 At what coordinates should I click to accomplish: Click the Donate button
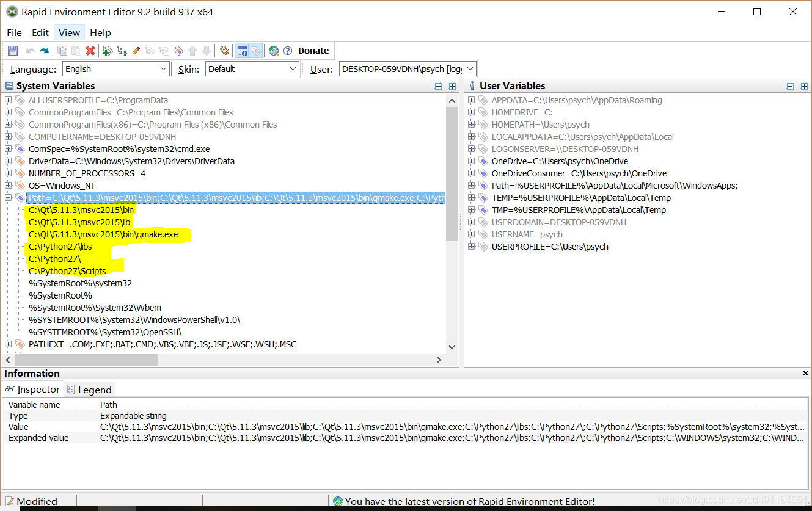tap(313, 51)
